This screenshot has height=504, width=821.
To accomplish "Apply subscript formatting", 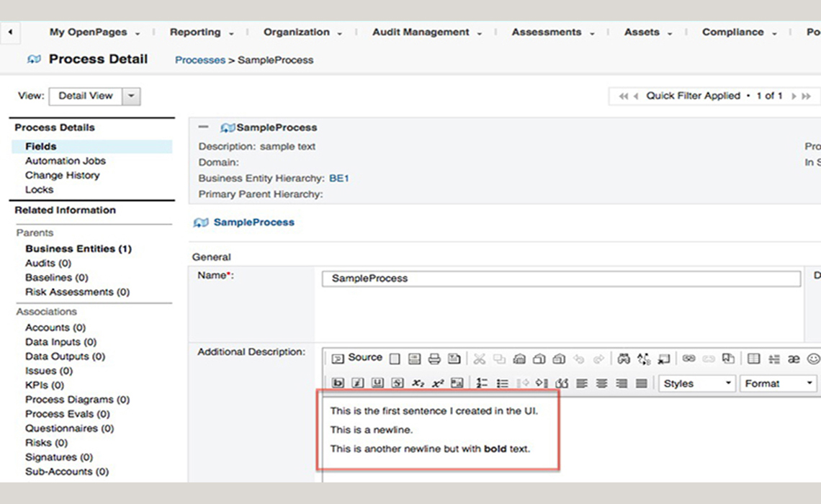I will [418, 383].
